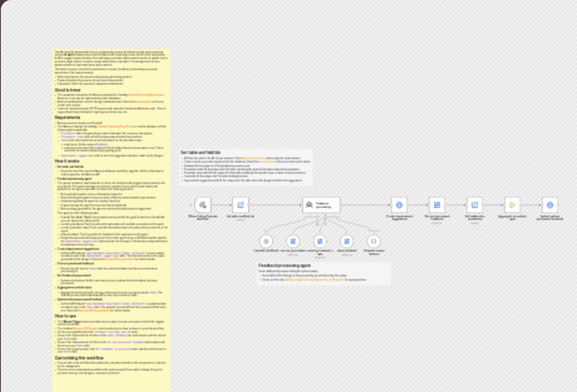
Task: Open the current_procedures tool node
Action: pyautogui.click(x=293, y=241)
